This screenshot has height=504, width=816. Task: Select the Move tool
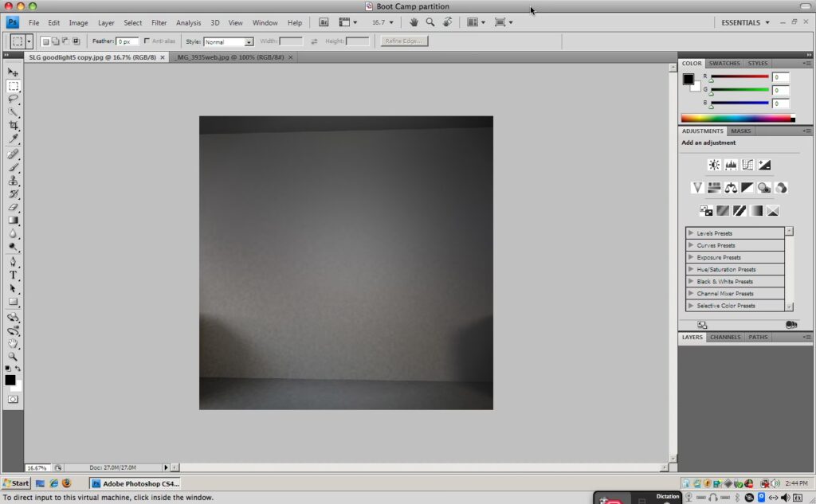click(14, 72)
